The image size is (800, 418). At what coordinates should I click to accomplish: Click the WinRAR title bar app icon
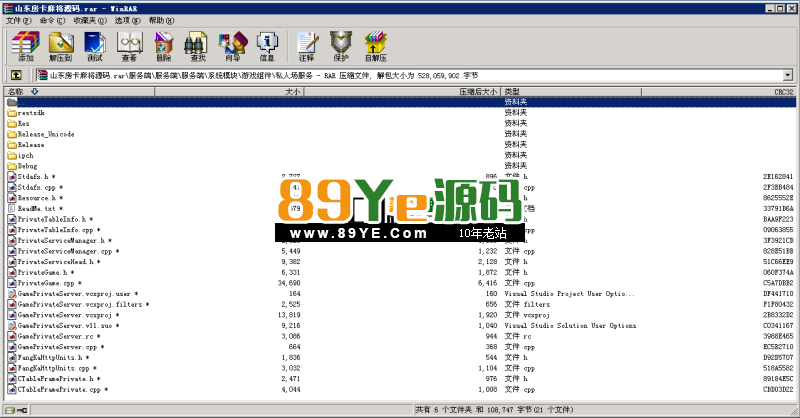[8, 8]
